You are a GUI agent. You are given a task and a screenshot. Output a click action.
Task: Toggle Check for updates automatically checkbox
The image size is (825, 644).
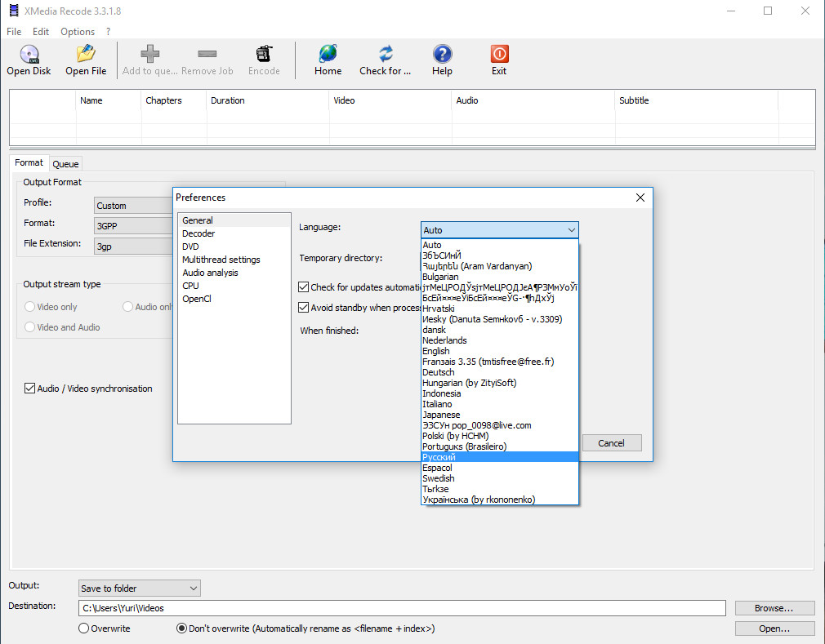tap(304, 287)
